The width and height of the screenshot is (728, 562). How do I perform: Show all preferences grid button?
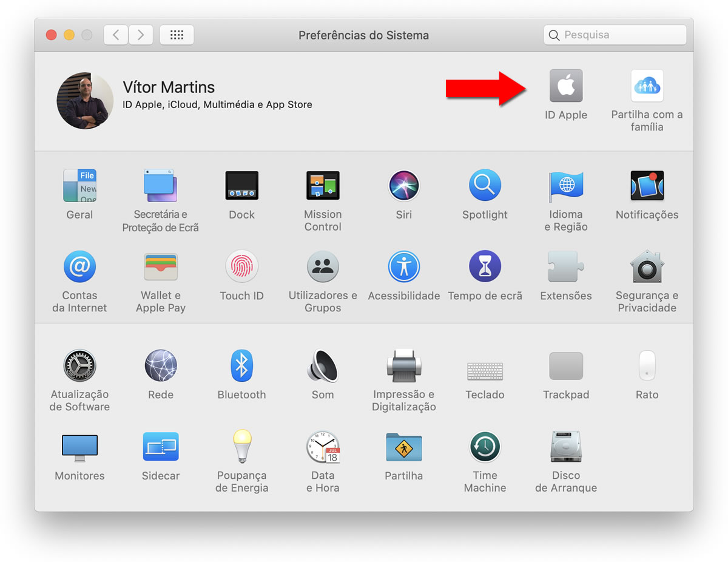(x=177, y=35)
